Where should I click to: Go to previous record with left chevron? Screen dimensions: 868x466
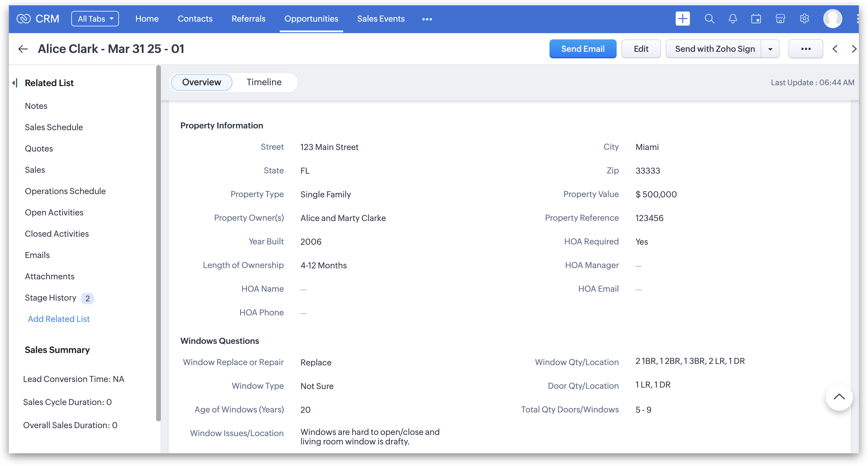click(835, 49)
